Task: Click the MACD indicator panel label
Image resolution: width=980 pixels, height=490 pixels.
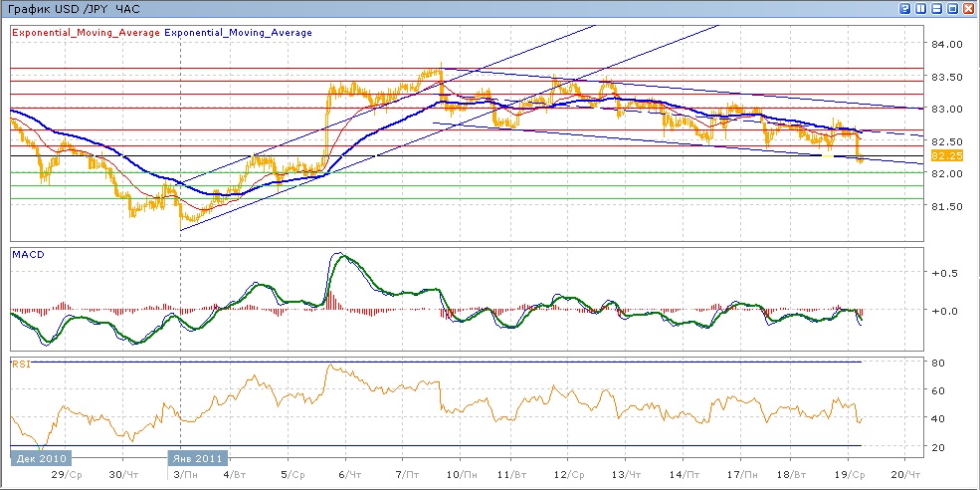Action: pyautogui.click(x=28, y=255)
